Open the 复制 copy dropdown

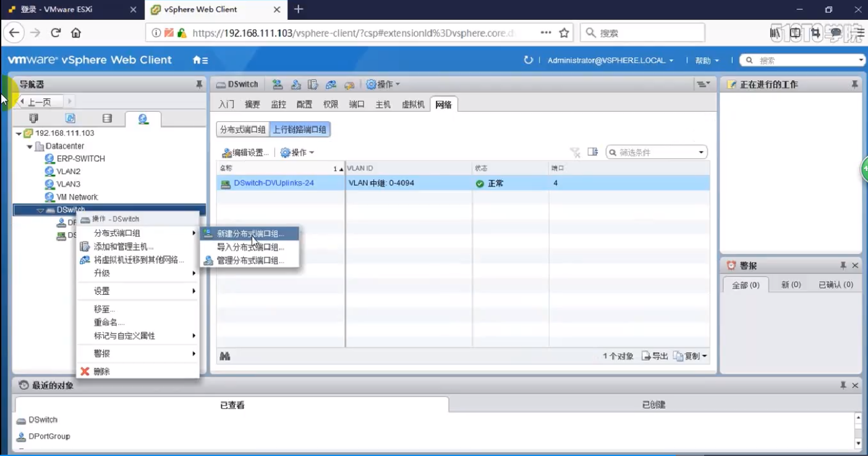click(x=690, y=356)
